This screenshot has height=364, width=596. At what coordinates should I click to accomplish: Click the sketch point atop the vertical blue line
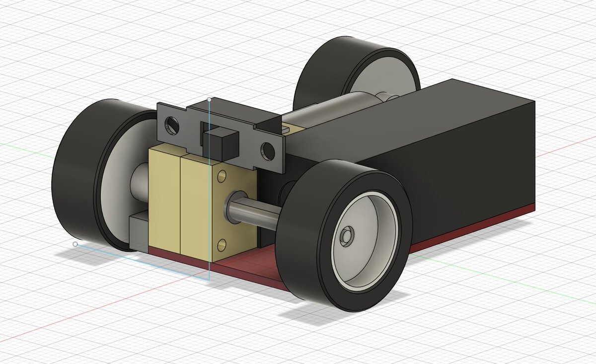209,100
